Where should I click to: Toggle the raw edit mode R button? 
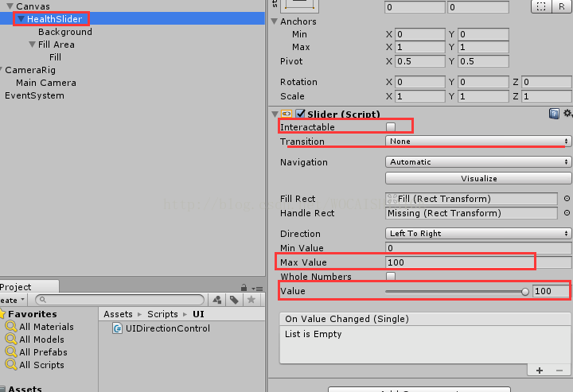[562, 6]
